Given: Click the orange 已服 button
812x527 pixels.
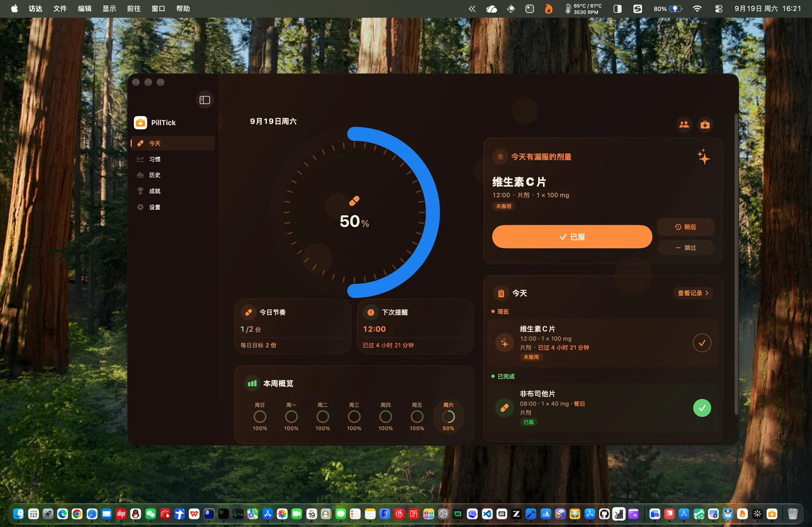Looking at the screenshot, I should coord(572,237).
